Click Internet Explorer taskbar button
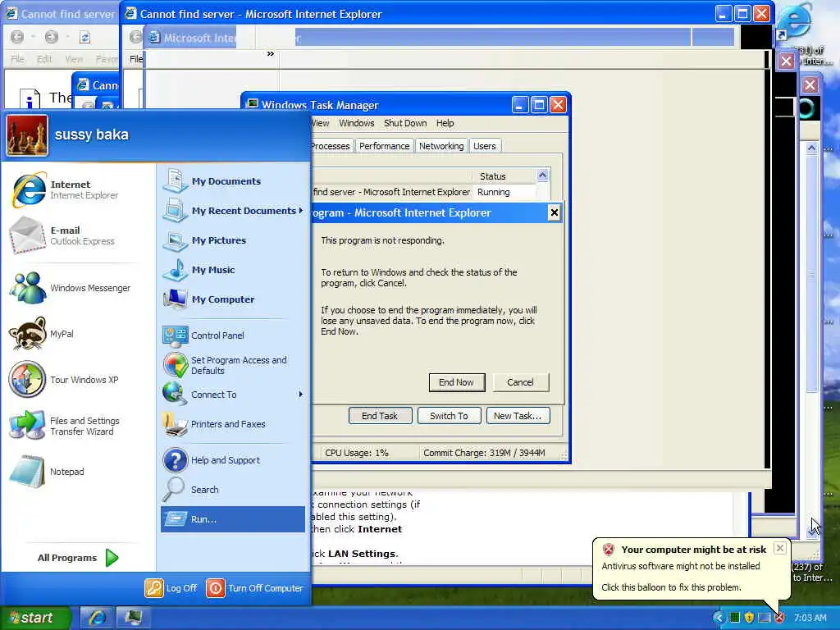The width and height of the screenshot is (840, 630). [x=97, y=619]
